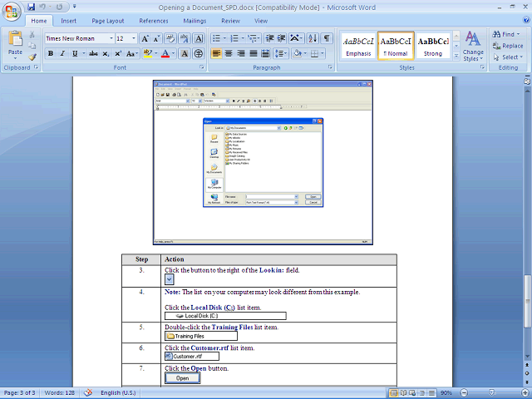This screenshot has width=532, height=399.
Task: Apply superscript formatting
Action: coord(118,53)
